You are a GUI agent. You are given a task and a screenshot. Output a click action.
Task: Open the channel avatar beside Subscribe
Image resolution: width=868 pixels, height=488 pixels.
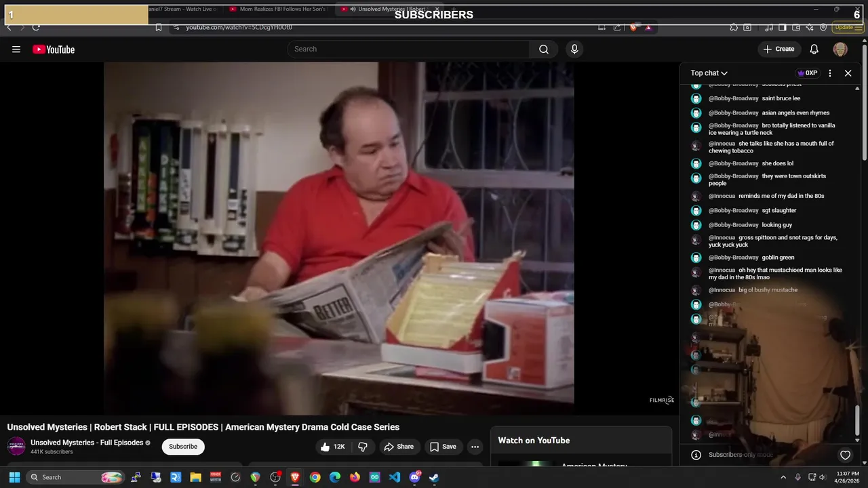point(16,447)
